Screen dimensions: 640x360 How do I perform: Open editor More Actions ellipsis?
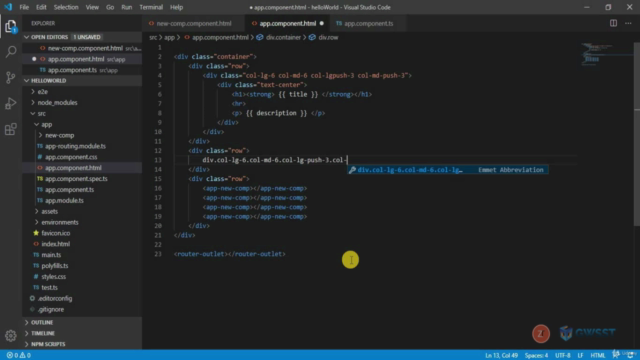(628, 23)
